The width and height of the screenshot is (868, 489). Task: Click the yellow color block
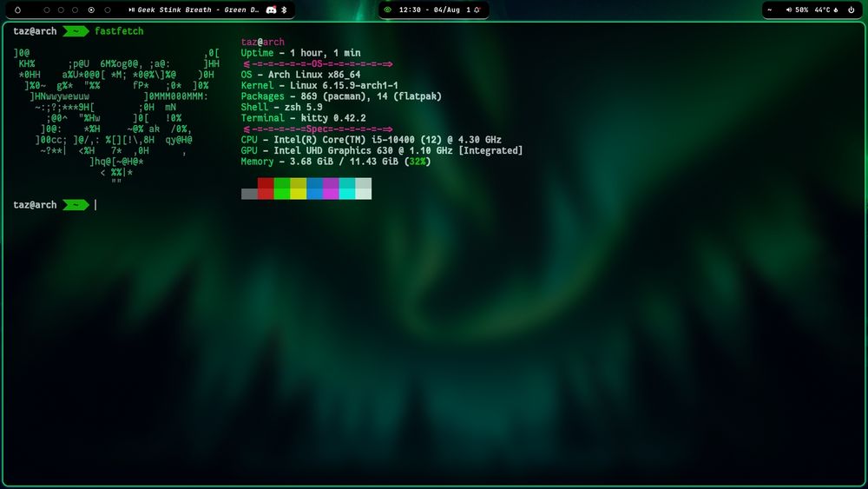pos(299,188)
